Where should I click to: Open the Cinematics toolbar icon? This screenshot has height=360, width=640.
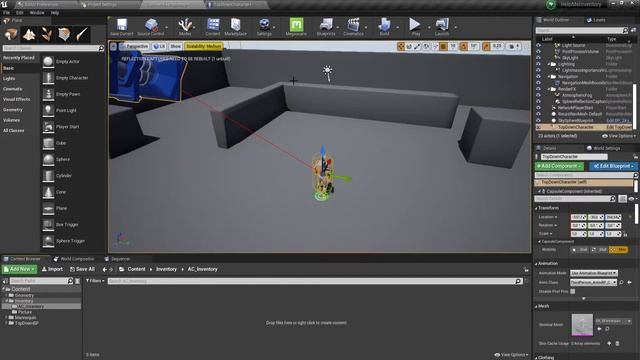pos(353,25)
